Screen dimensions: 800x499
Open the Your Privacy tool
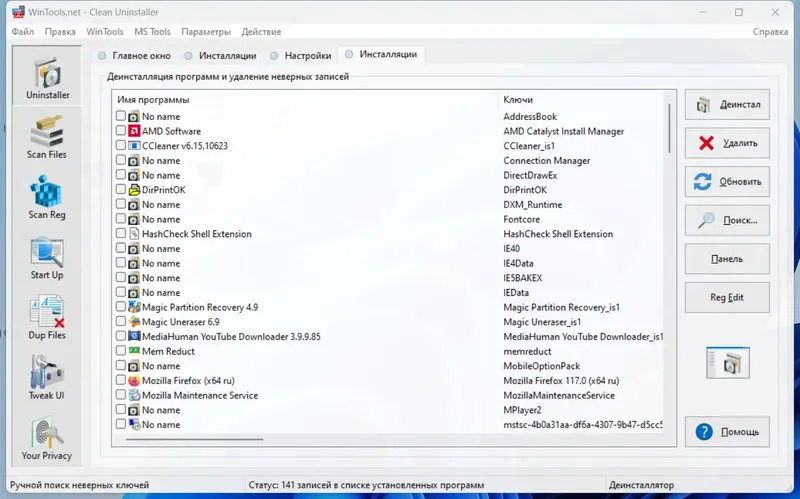tap(47, 438)
